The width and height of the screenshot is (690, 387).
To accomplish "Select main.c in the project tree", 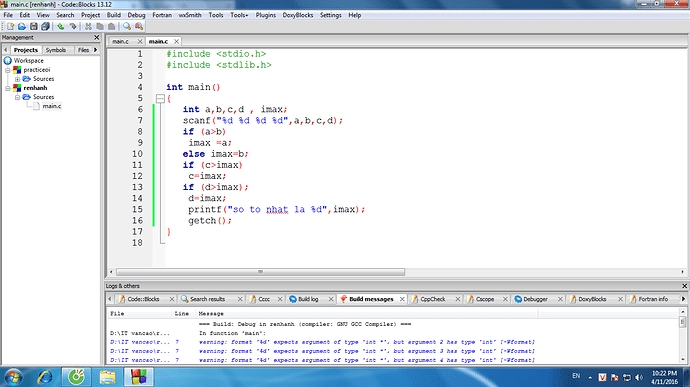I will pyautogui.click(x=52, y=106).
